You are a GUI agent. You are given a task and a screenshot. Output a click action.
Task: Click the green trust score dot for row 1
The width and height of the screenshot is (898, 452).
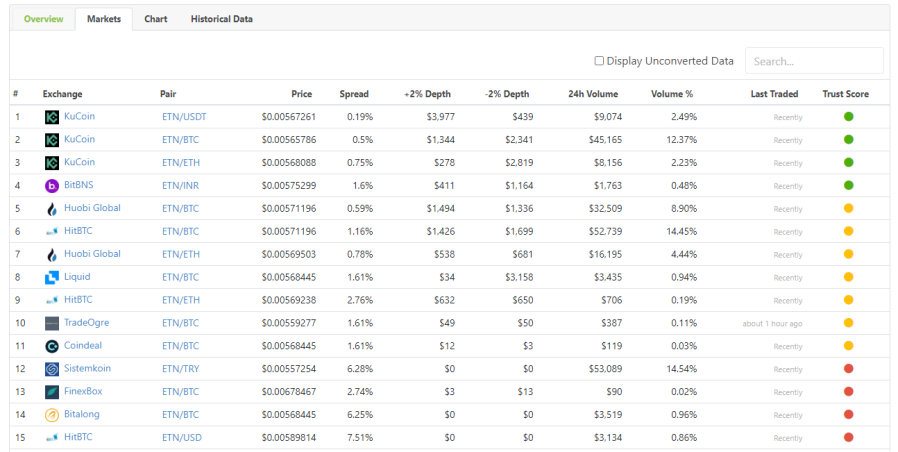click(x=849, y=117)
